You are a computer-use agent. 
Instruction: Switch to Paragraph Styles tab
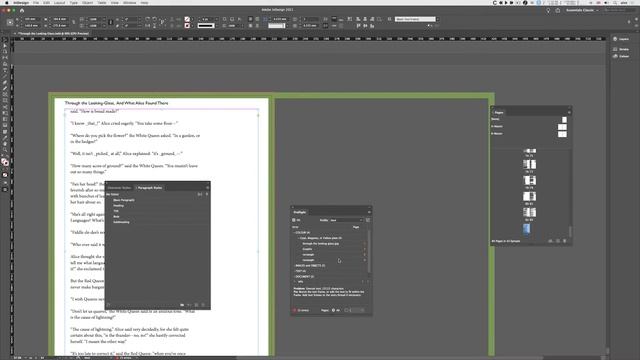coord(149,188)
